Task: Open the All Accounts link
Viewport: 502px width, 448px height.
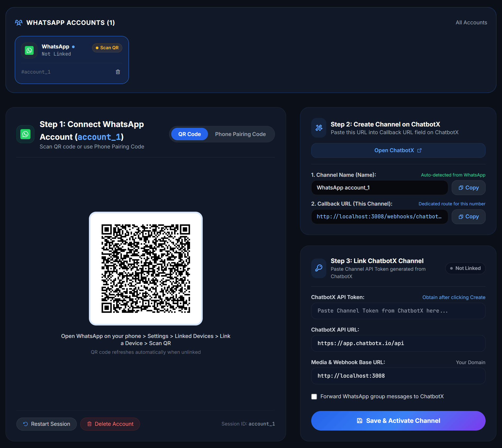Action: pos(471,22)
